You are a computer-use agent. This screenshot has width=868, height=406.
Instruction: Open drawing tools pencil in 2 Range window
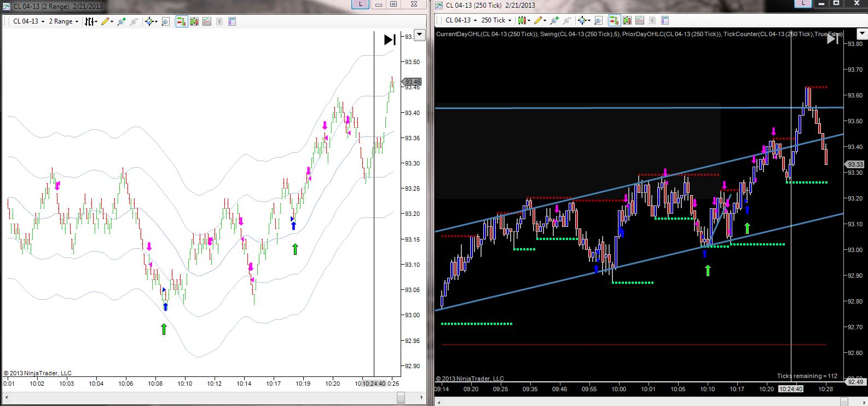[105, 21]
